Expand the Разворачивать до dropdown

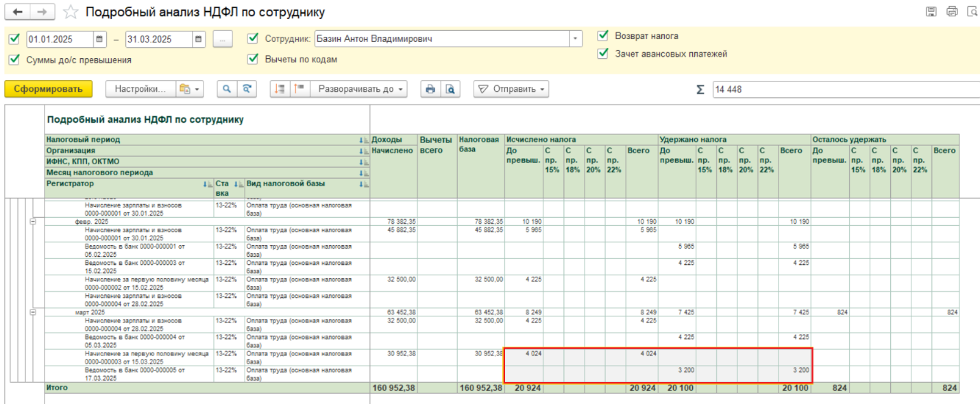(x=359, y=89)
